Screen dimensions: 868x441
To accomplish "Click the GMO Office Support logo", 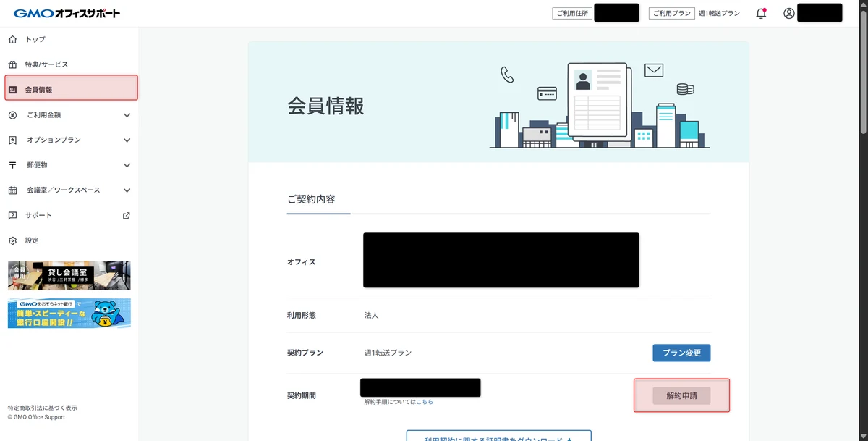I will click(67, 13).
